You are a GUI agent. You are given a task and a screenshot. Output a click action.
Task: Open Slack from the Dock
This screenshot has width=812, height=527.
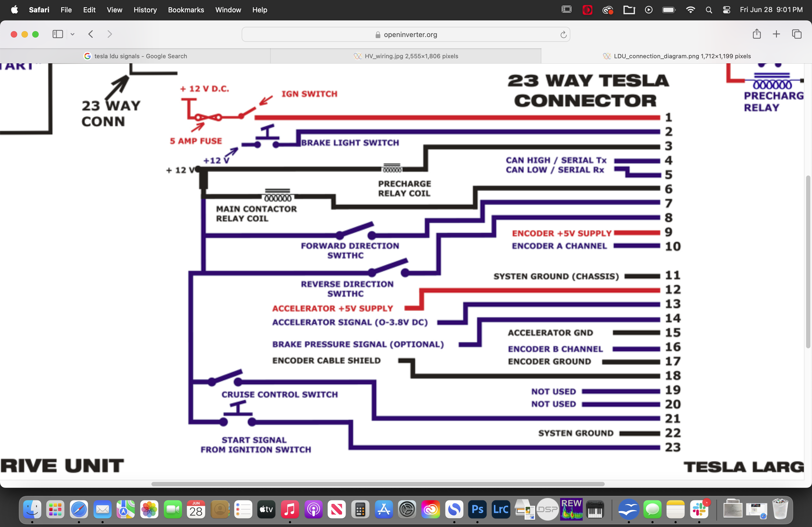click(x=699, y=509)
